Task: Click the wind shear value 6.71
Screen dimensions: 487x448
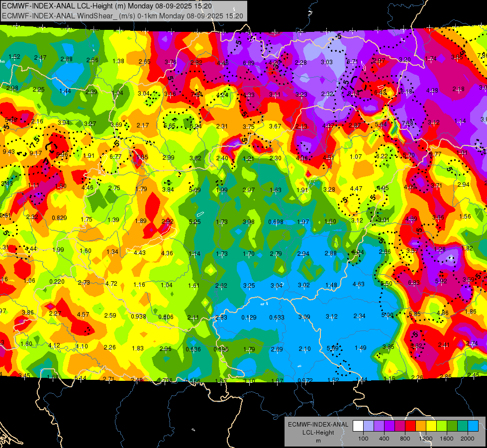Action: point(352,62)
